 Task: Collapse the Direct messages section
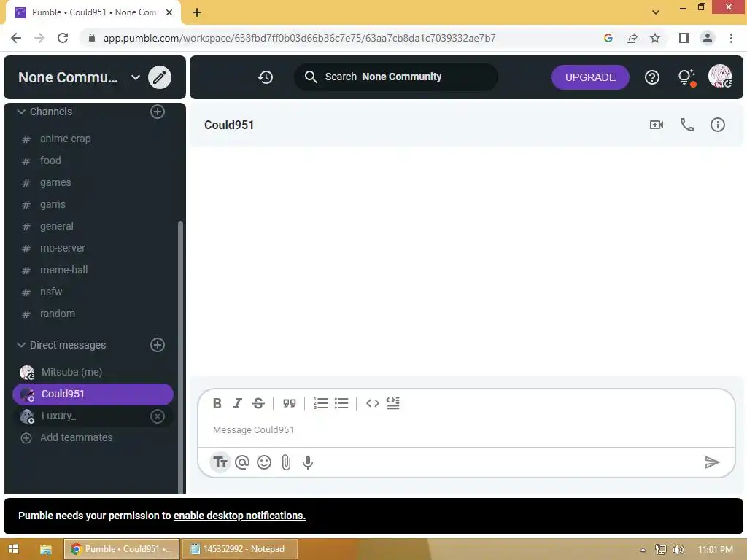click(21, 345)
